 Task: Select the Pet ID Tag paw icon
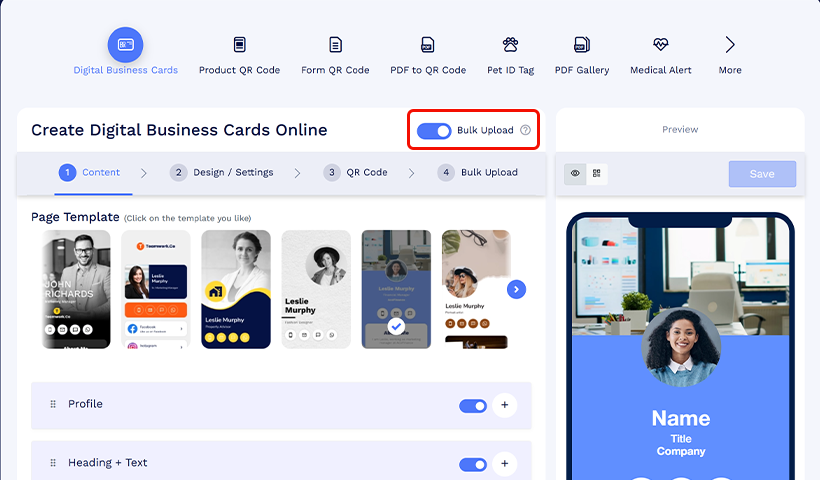click(510, 45)
